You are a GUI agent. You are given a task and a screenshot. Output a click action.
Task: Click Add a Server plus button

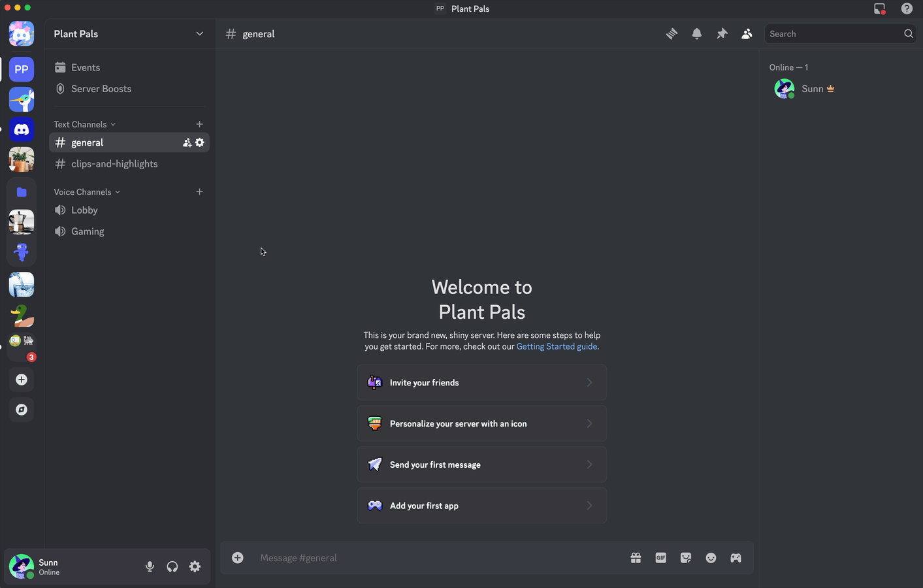point(22,380)
